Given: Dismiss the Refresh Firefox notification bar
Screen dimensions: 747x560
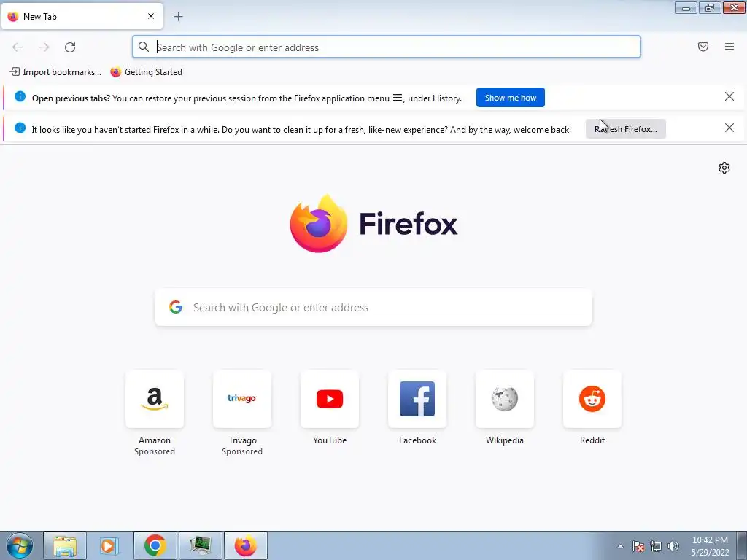Looking at the screenshot, I should (x=729, y=128).
